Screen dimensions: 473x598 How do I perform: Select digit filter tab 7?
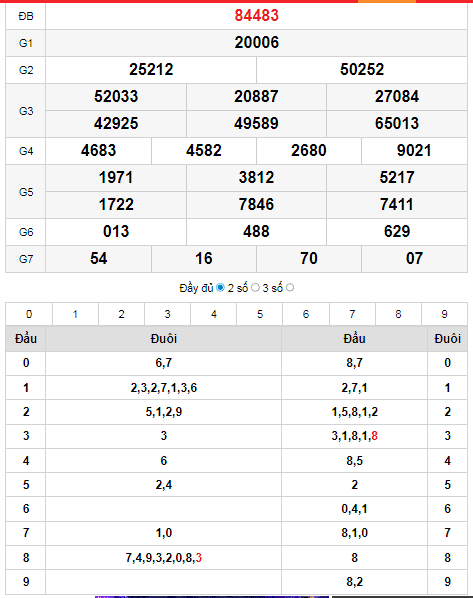point(352,314)
